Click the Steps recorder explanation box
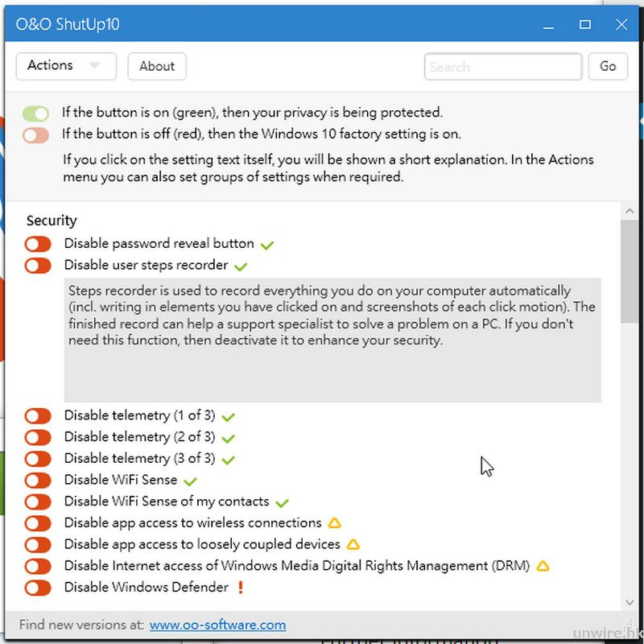Screen dimensions: 644x644 332,340
